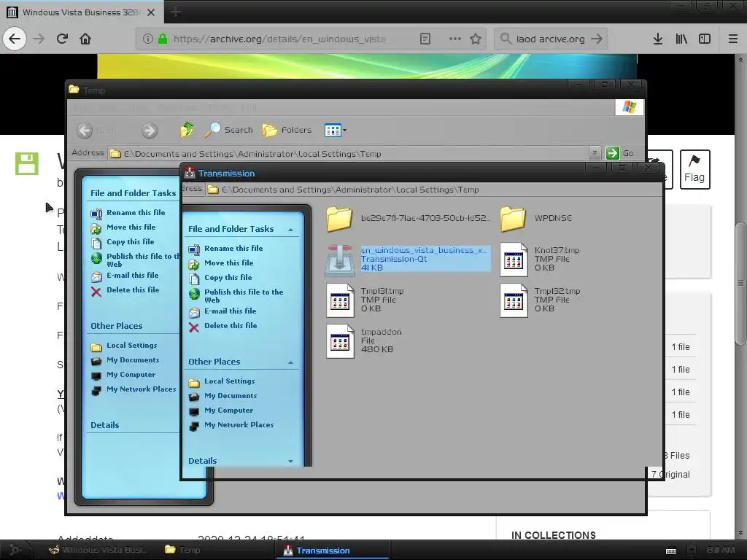Click site security padlock icon

(163, 39)
